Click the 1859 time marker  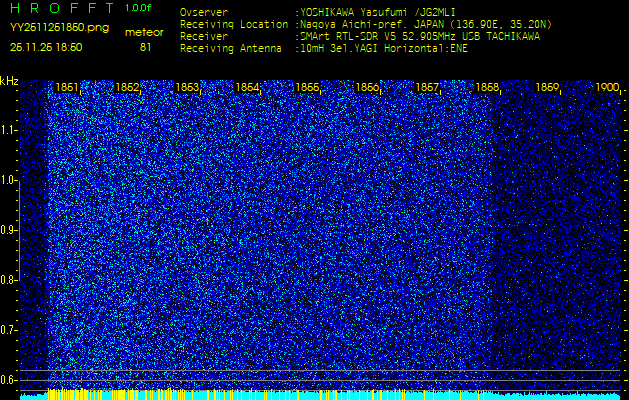547,87
